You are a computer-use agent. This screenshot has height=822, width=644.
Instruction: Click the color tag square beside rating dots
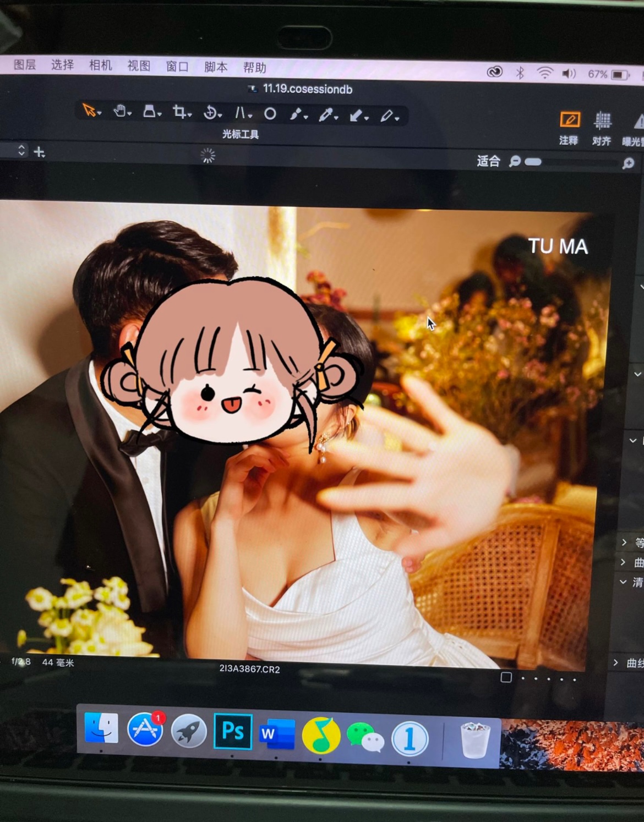(506, 677)
